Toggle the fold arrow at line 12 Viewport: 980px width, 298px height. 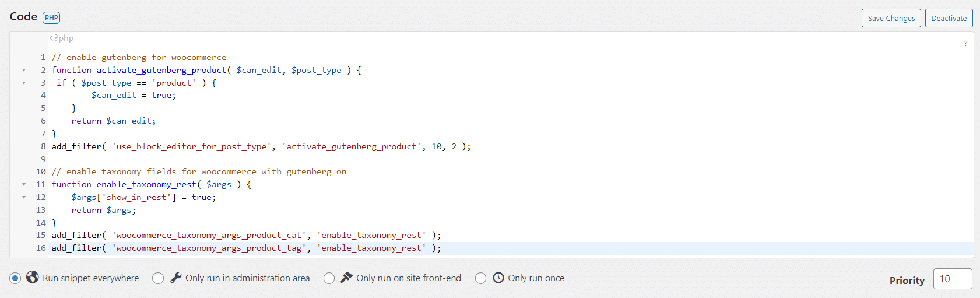click(x=24, y=197)
